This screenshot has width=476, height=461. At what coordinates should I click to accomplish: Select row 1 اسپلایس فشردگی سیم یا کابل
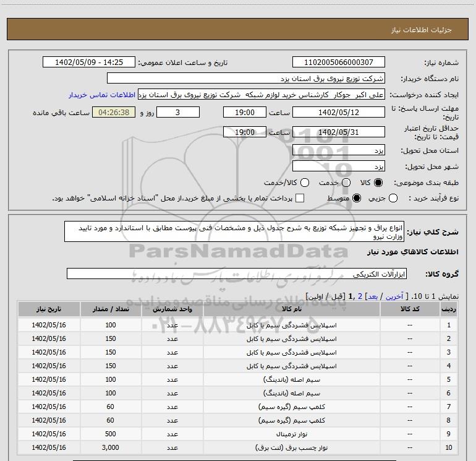237,325
